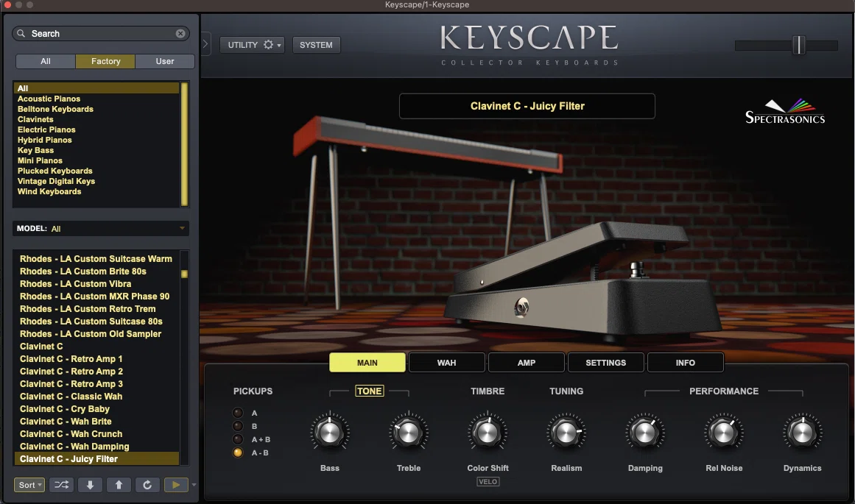
Task: Adjust the Rel Noise knob
Action: (724, 433)
